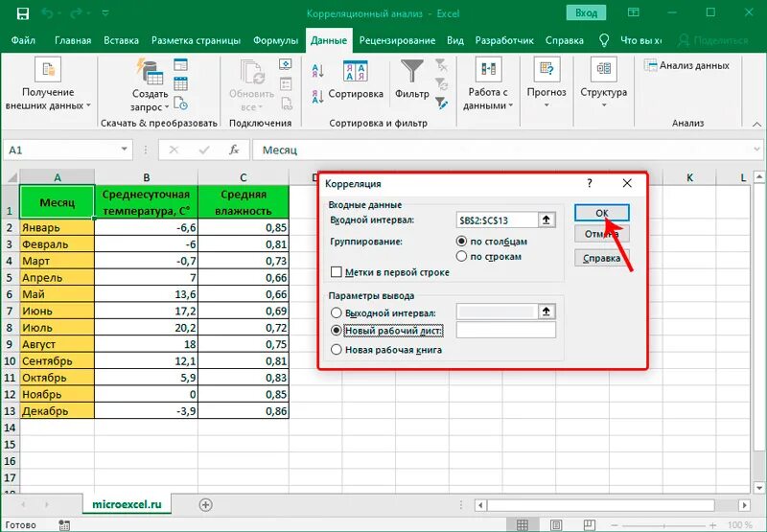Click Анализ данных in Analysis group
This screenshot has width=767, height=532.
pyautogui.click(x=686, y=65)
